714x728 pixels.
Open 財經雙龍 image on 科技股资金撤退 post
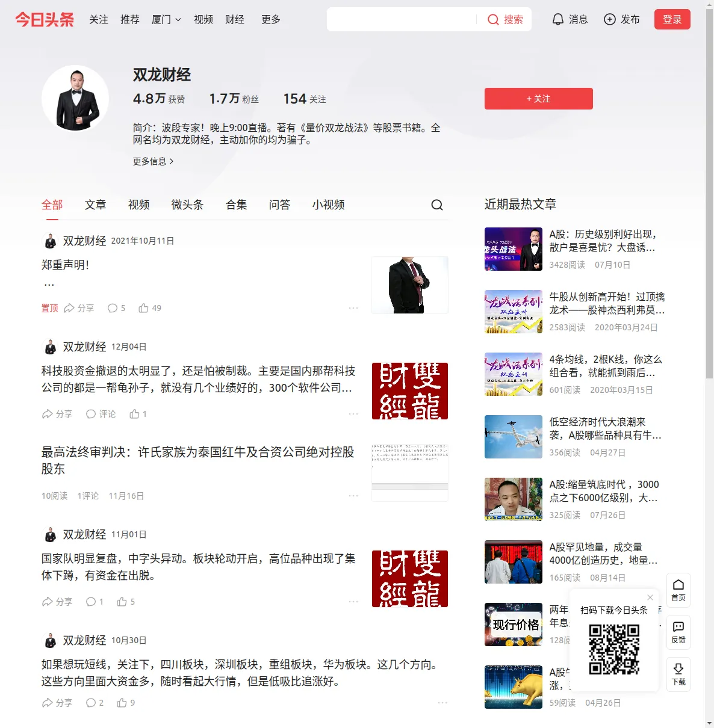(410, 391)
